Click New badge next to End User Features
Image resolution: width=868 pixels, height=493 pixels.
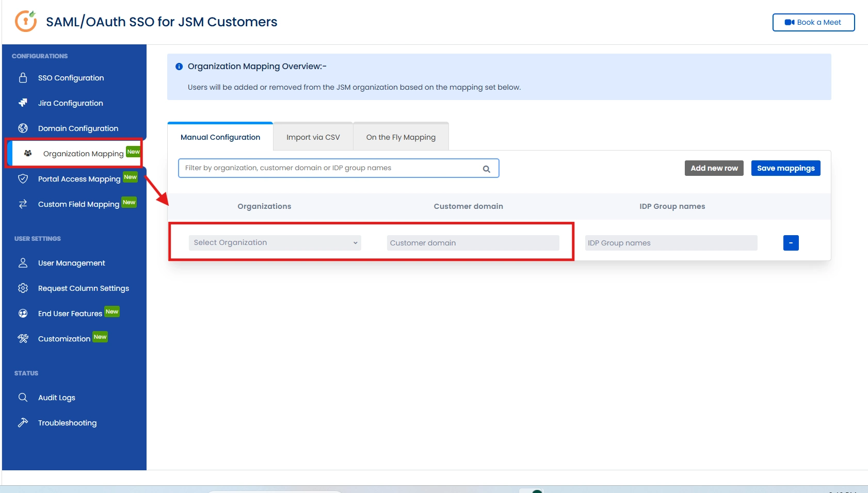pyautogui.click(x=112, y=311)
